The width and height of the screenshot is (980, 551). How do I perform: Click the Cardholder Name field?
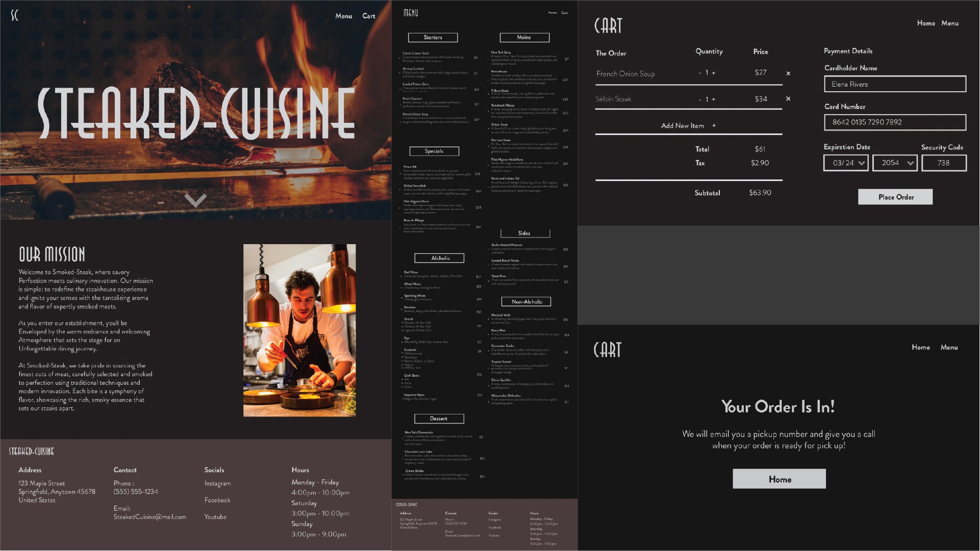[895, 84]
